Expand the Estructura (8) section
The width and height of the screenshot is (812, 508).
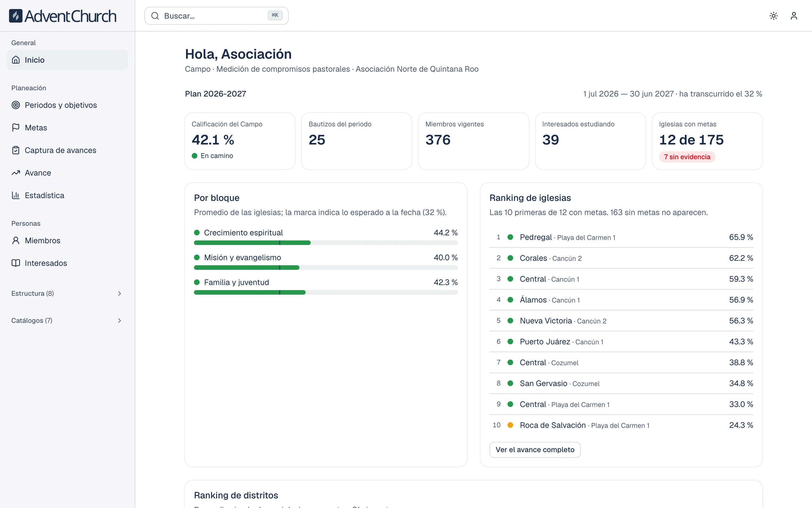(67, 293)
